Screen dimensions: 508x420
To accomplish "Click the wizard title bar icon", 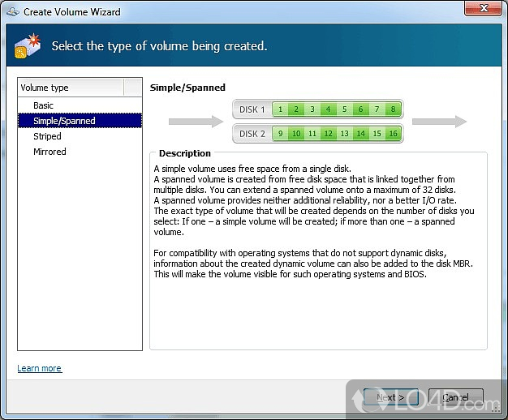I will coord(12,12).
